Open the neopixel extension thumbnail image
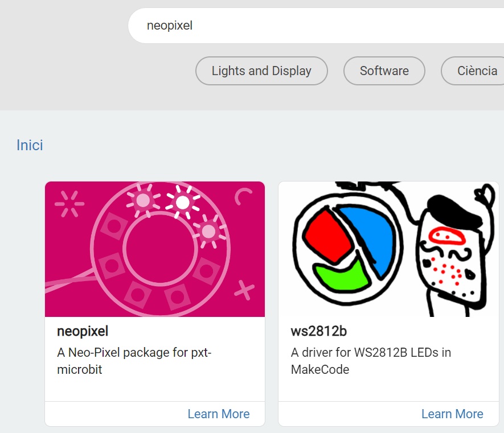 click(155, 249)
